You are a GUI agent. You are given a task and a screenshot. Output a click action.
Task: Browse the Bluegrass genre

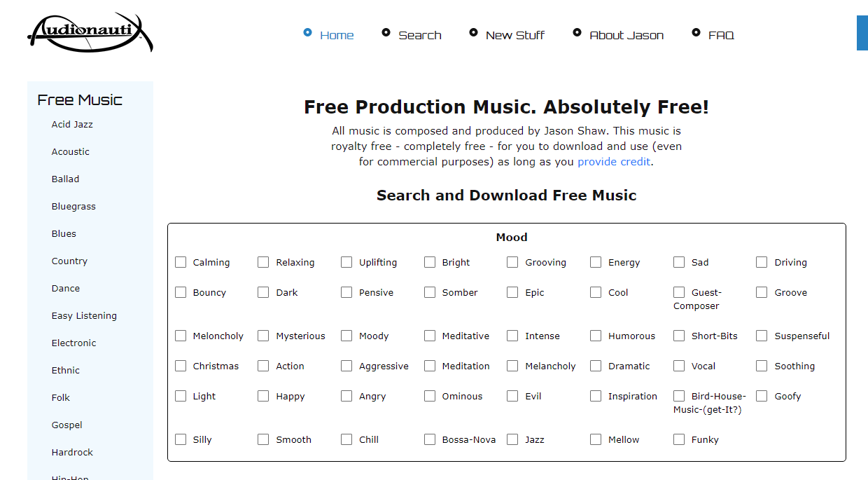(x=73, y=207)
